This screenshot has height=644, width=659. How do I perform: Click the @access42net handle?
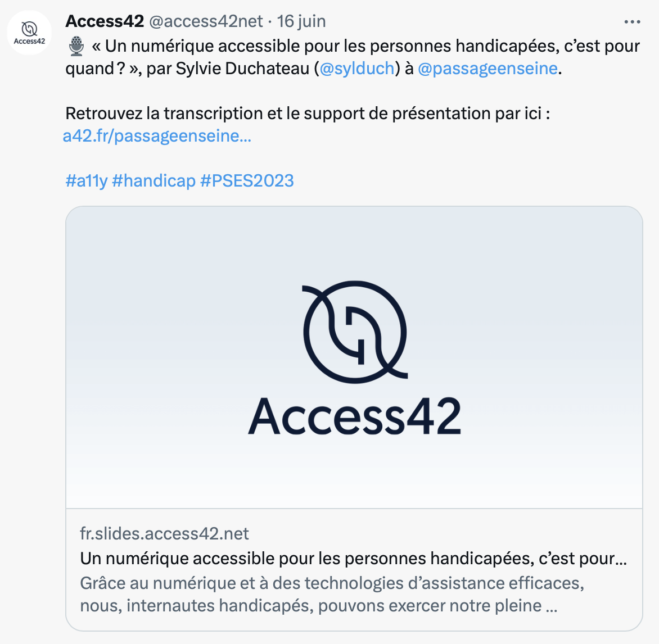click(x=206, y=21)
